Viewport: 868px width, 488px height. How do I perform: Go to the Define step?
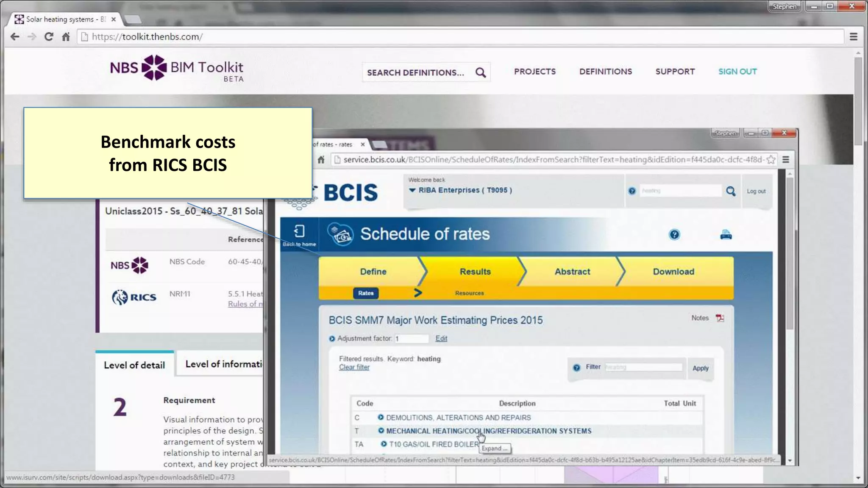point(373,272)
